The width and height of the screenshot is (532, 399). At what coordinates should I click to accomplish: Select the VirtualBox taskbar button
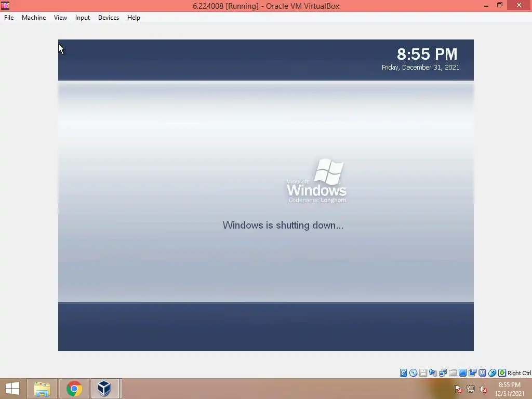point(105,389)
